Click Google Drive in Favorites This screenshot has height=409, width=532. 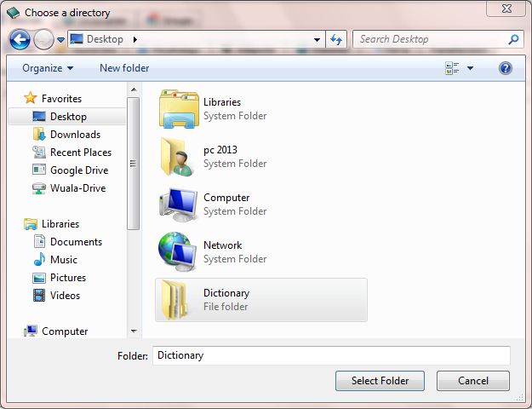coord(78,170)
